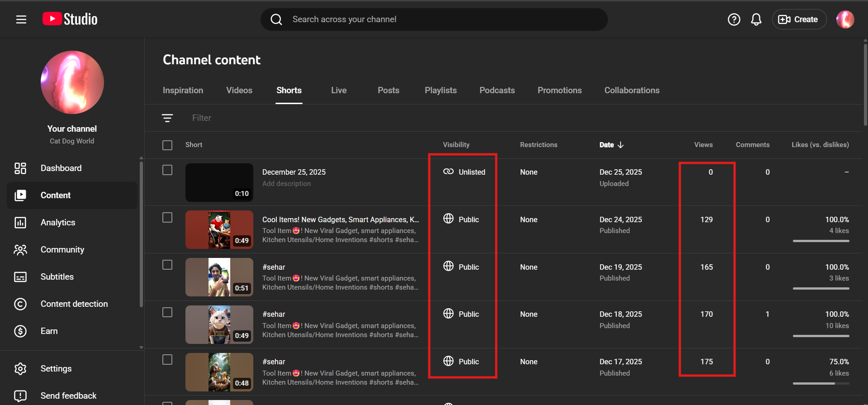Click the filter lines icon

pos(167,118)
